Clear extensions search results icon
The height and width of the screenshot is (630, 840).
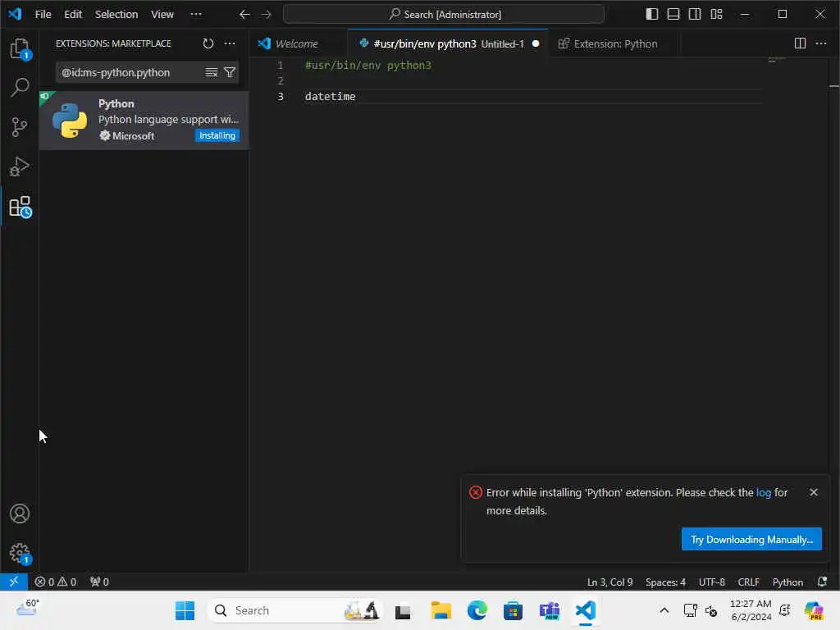(x=212, y=72)
